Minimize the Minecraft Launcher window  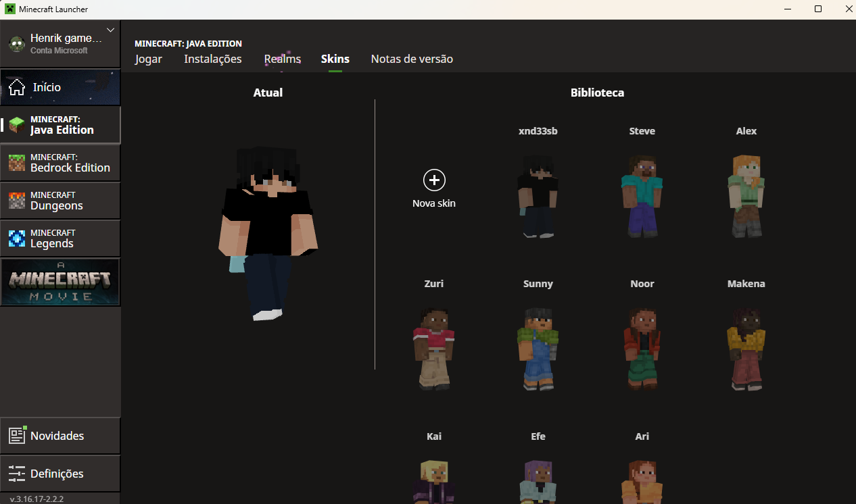point(788,9)
